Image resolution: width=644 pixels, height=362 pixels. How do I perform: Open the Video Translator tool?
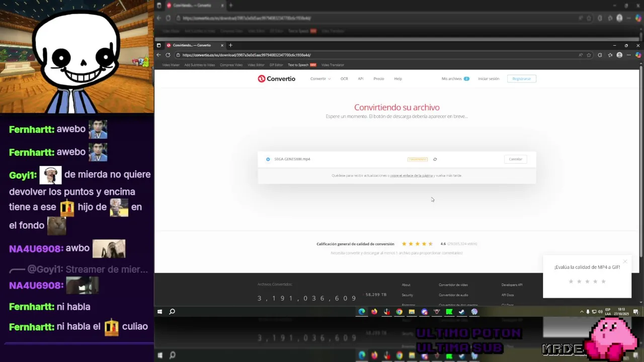[333, 65]
